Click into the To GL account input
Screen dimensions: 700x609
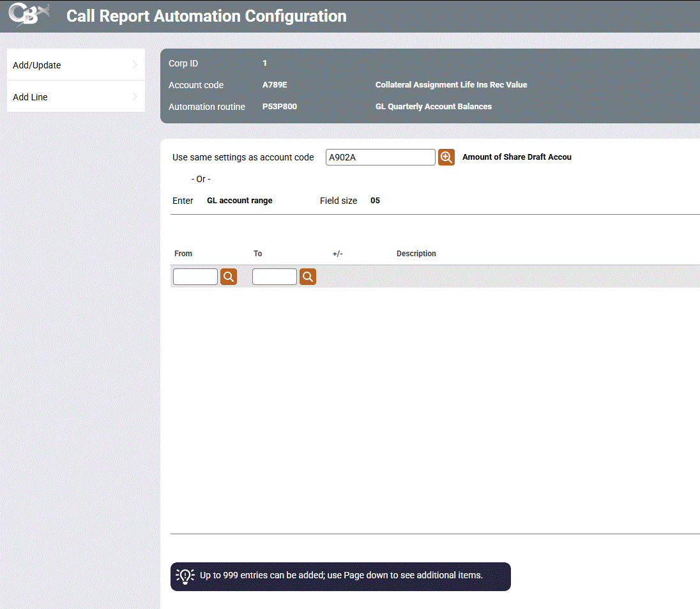click(275, 277)
